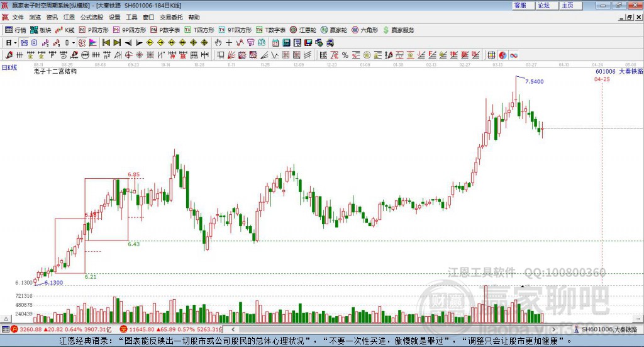Viewport: 644px width, 347px height.
Task: Open 赢家服务 services
Action: click(x=398, y=30)
